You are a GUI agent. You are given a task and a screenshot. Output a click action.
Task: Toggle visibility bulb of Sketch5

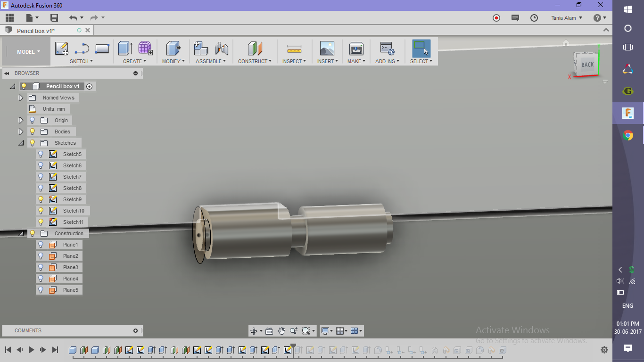point(41,154)
